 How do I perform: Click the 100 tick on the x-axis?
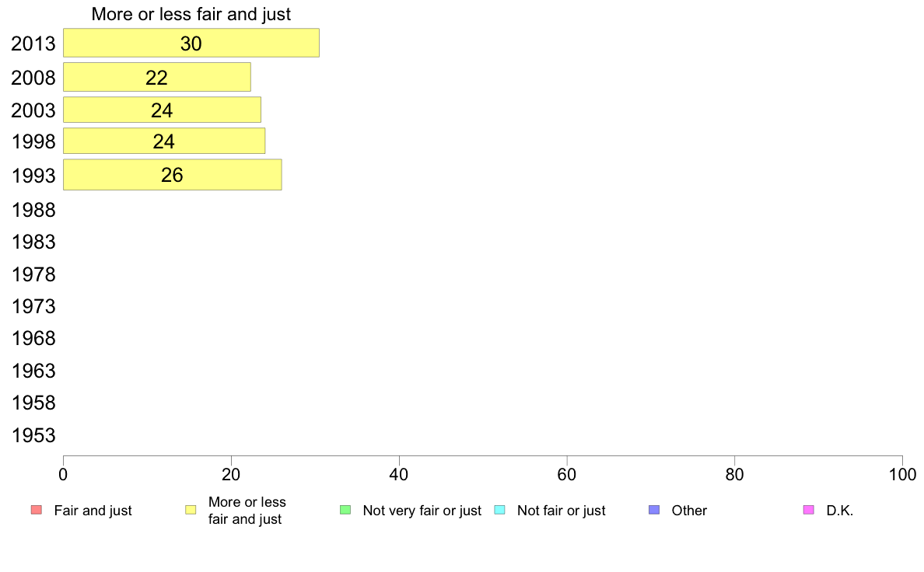[x=902, y=474]
